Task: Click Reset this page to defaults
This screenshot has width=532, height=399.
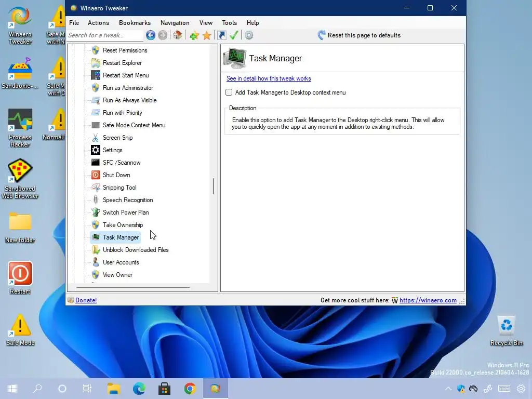Action: [359, 35]
